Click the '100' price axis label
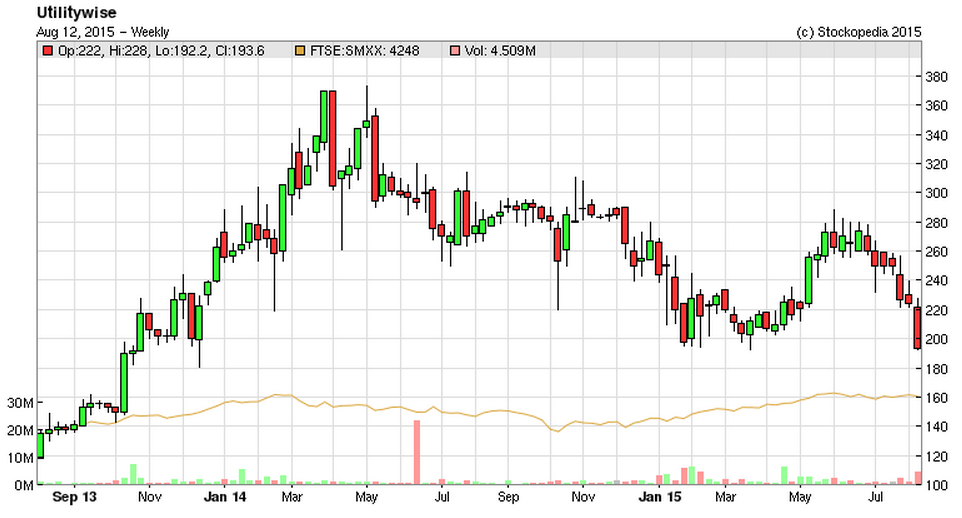 point(937,485)
